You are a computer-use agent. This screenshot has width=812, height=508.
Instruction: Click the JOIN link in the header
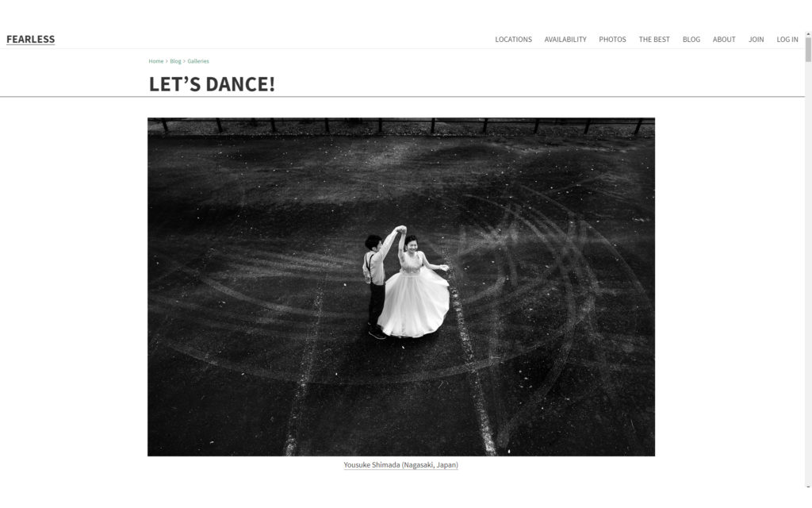[x=756, y=40]
